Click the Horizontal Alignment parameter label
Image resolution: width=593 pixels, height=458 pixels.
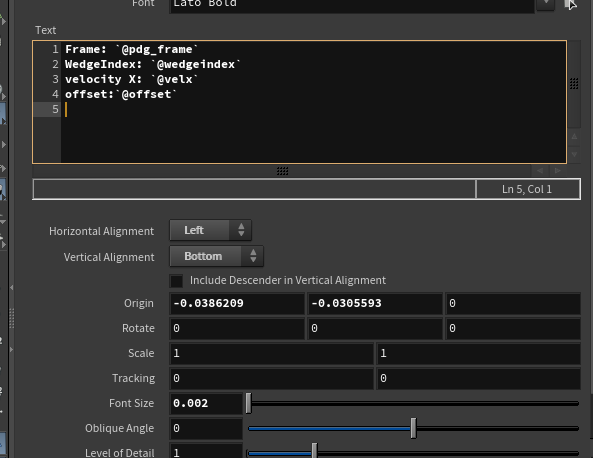tap(101, 231)
